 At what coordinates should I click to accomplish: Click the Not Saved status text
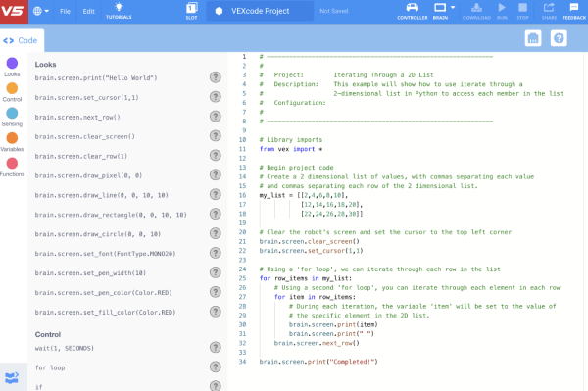[334, 11]
